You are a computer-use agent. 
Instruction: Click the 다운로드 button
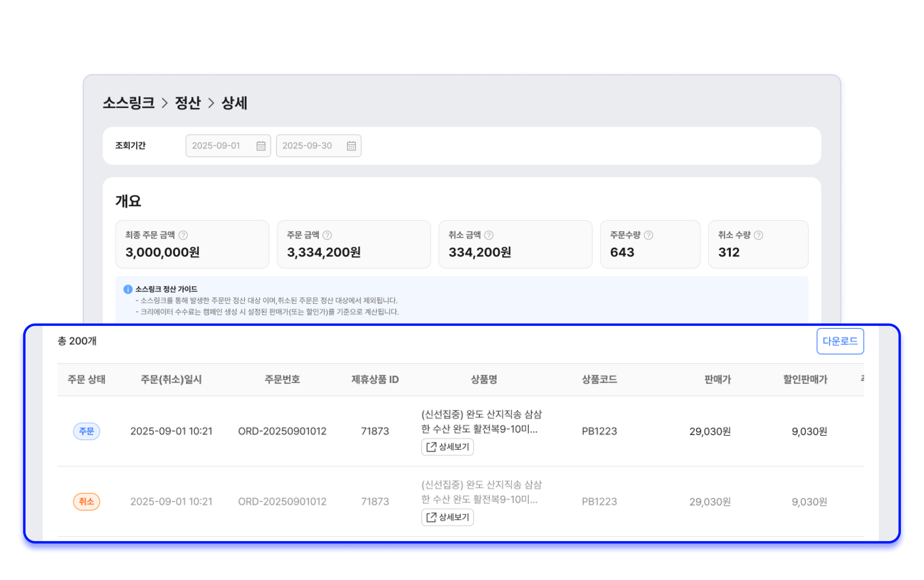840,341
